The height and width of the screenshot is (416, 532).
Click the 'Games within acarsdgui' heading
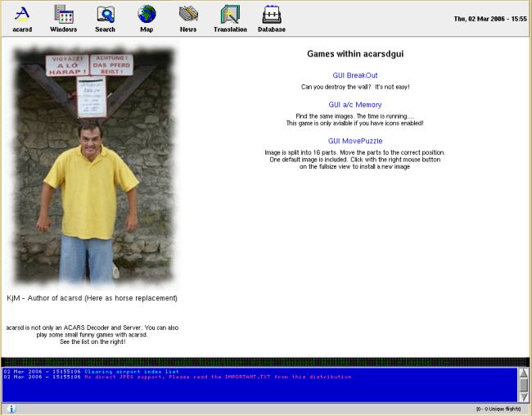click(x=355, y=54)
